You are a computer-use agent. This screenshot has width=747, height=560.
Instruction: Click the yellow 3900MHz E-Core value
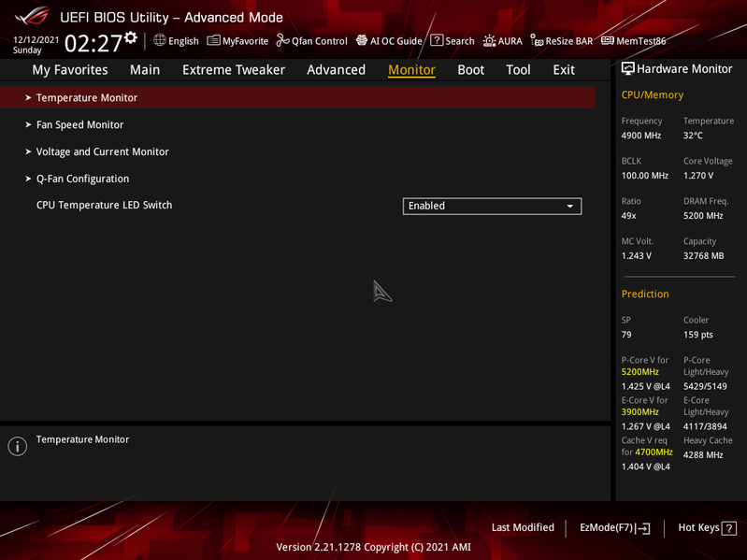point(639,412)
